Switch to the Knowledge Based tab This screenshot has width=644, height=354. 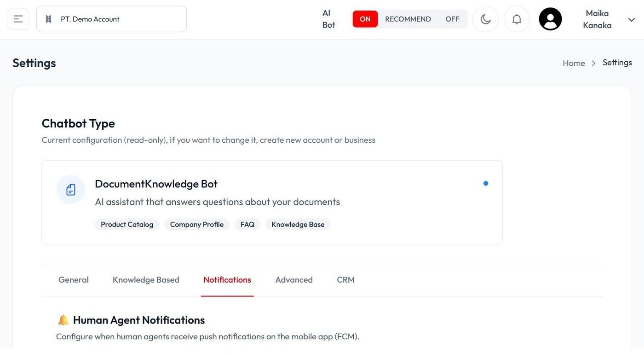click(x=146, y=280)
